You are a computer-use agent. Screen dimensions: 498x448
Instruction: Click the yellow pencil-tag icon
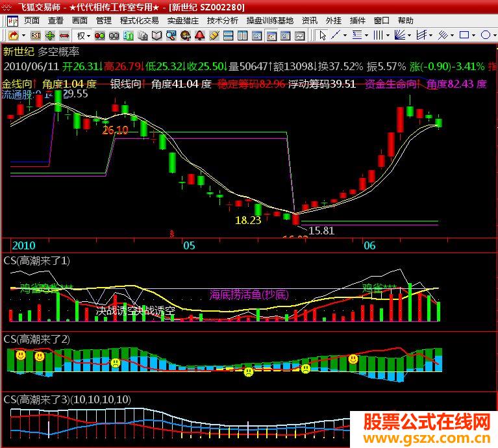(214, 36)
